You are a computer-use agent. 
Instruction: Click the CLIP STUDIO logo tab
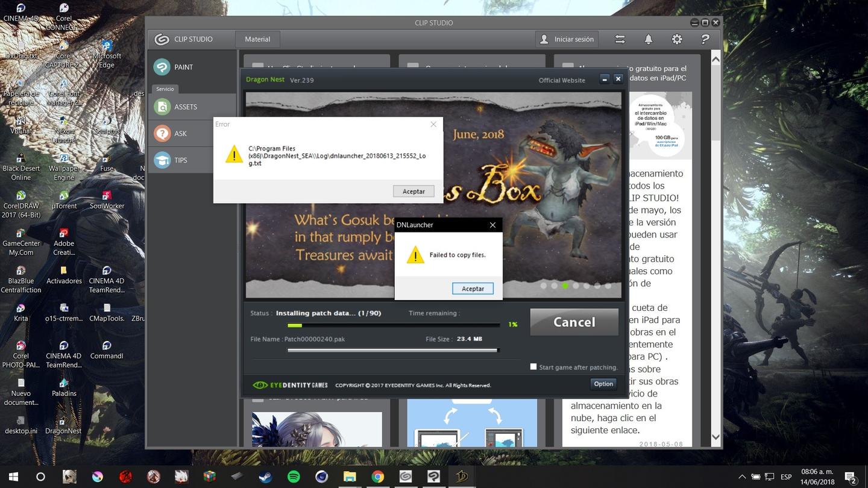pyautogui.click(x=184, y=39)
